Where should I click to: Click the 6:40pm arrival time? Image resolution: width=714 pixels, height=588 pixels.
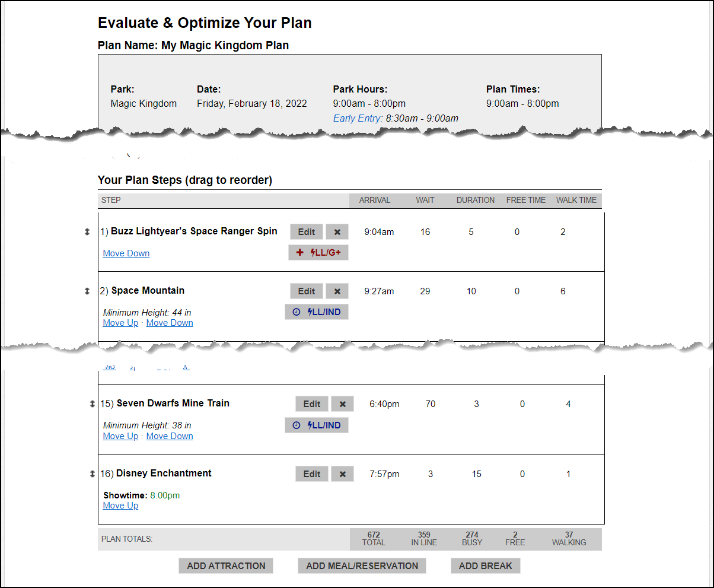pos(384,404)
